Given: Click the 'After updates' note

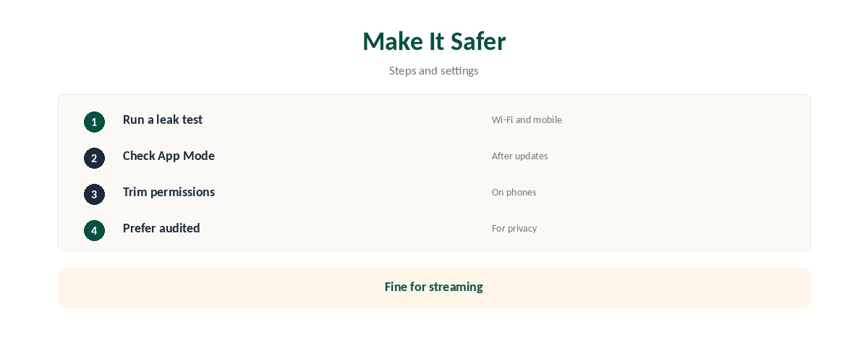Looking at the screenshot, I should point(520,156).
